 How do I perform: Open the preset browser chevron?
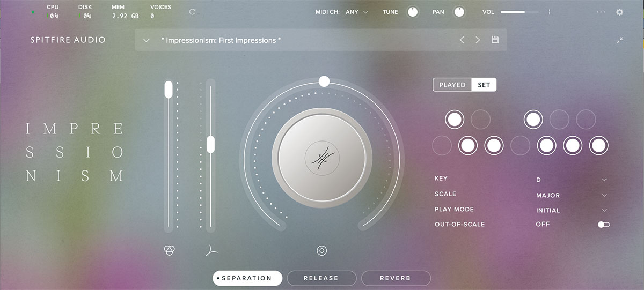pos(146,40)
